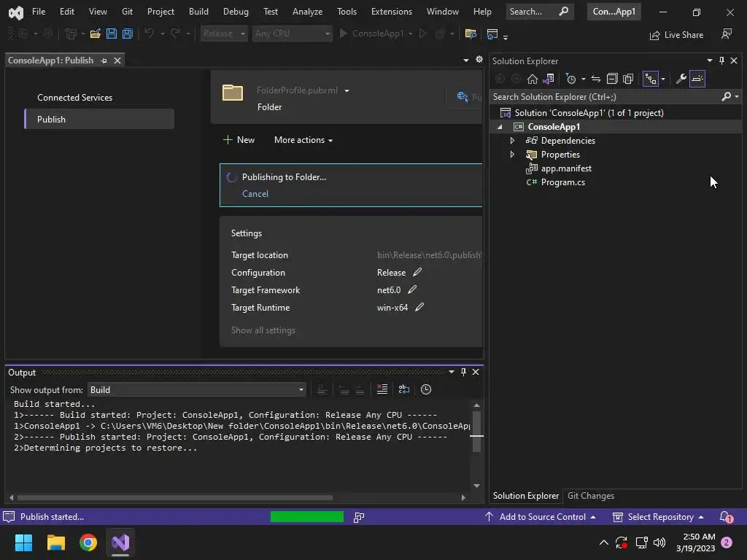Open More actions dropdown
Viewport: 747px width, 560px height.
click(x=303, y=140)
